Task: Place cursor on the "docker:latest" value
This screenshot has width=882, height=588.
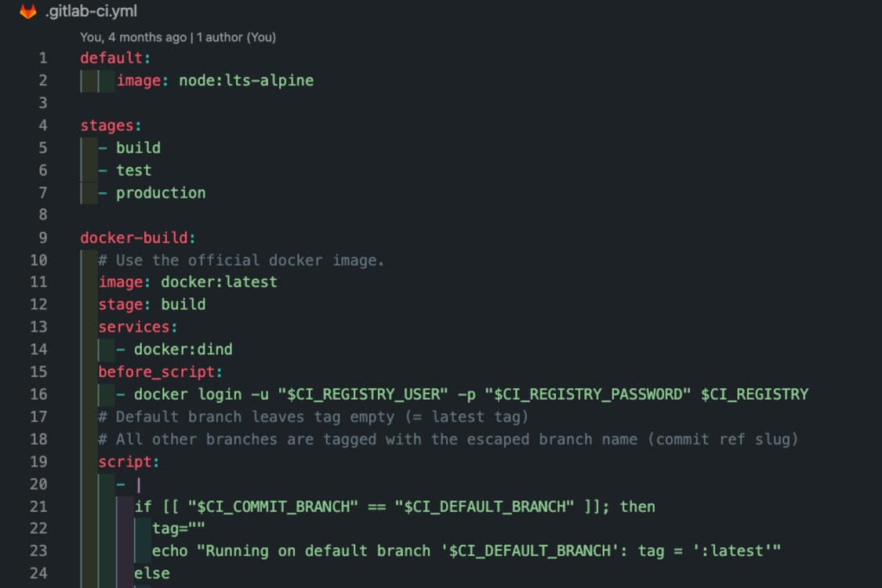Action: coord(219,281)
